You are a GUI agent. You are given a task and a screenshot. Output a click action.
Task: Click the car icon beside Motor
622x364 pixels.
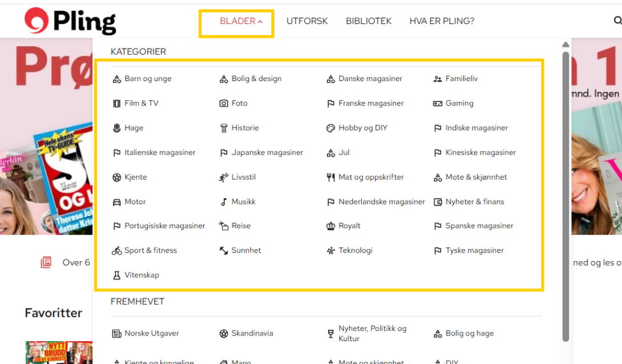click(117, 202)
